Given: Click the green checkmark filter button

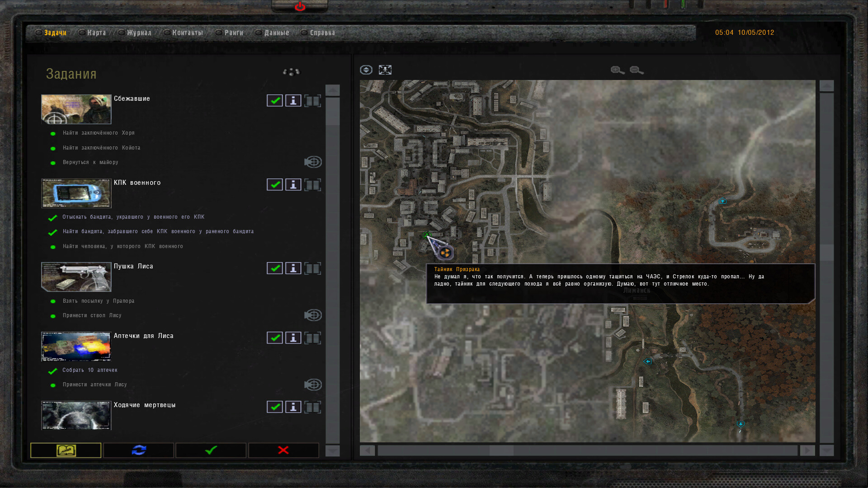Looking at the screenshot, I should (211, 450).
